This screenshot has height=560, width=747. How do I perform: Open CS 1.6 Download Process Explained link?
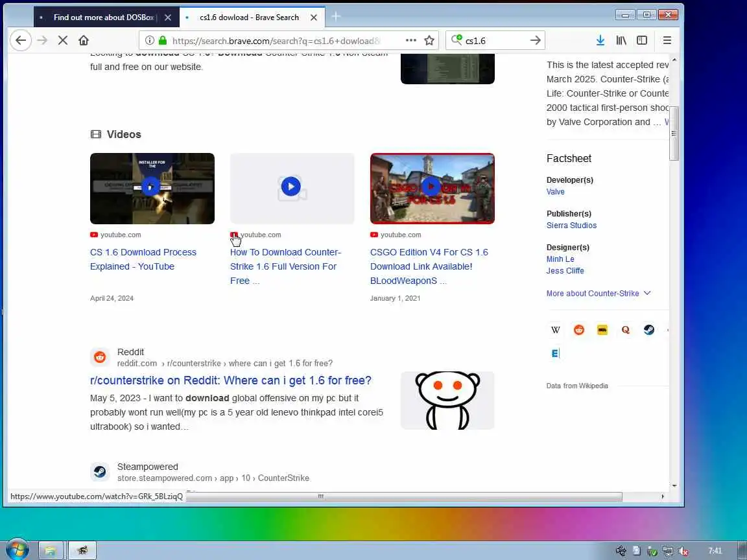143,259
